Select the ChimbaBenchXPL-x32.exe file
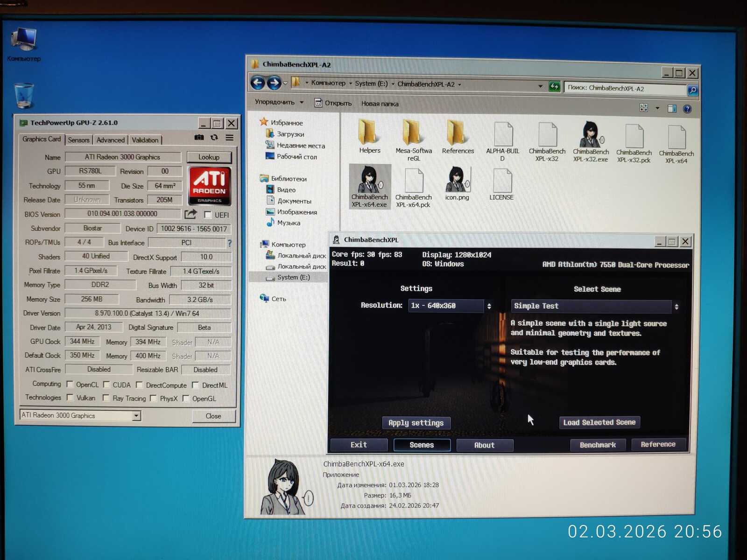 coord(591,141)
